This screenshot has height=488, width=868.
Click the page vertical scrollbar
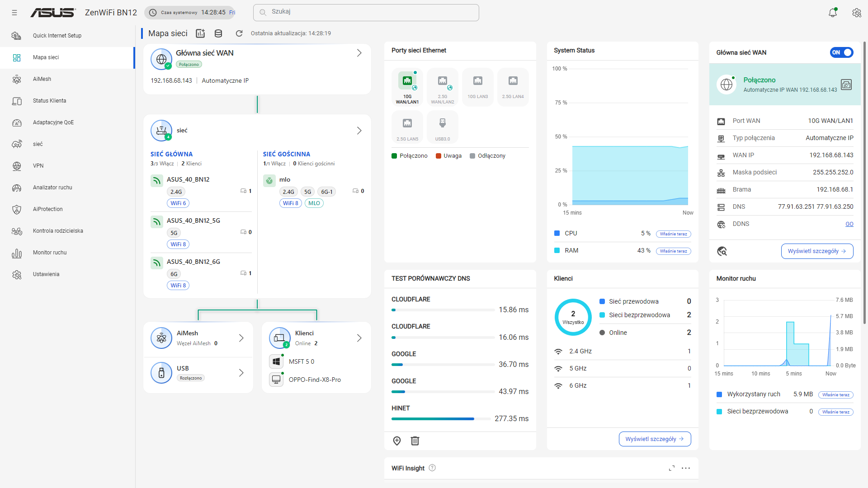click(x=864, y=183)
